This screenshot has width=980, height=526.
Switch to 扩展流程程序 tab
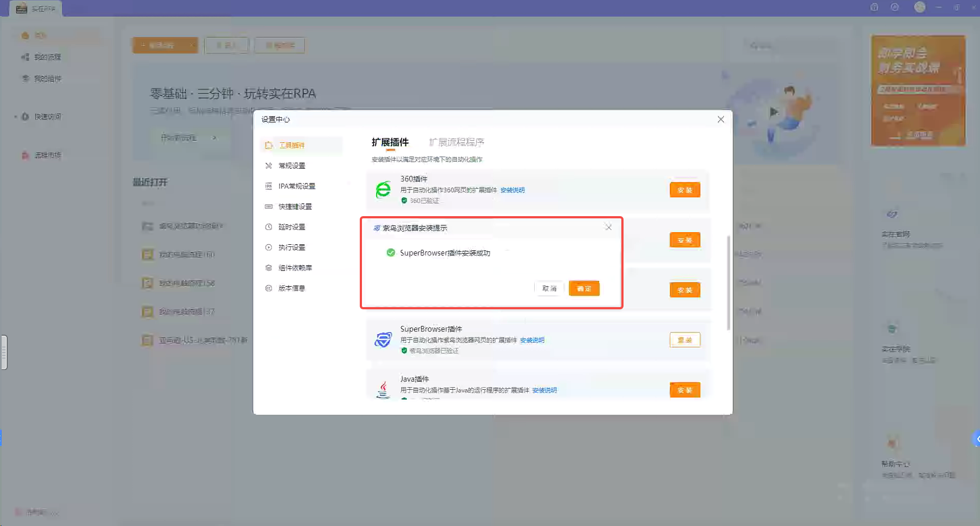[456, 142]
